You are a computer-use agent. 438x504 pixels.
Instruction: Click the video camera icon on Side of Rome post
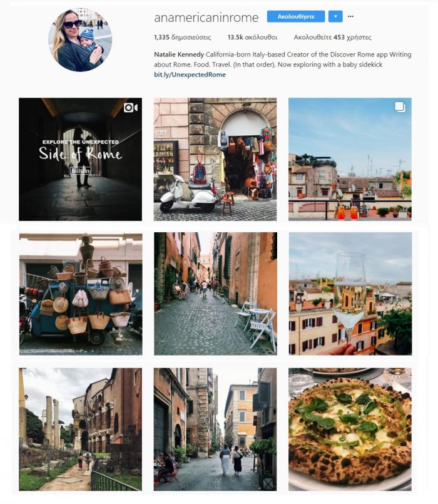pyautogui.click(x=131, y=108)
